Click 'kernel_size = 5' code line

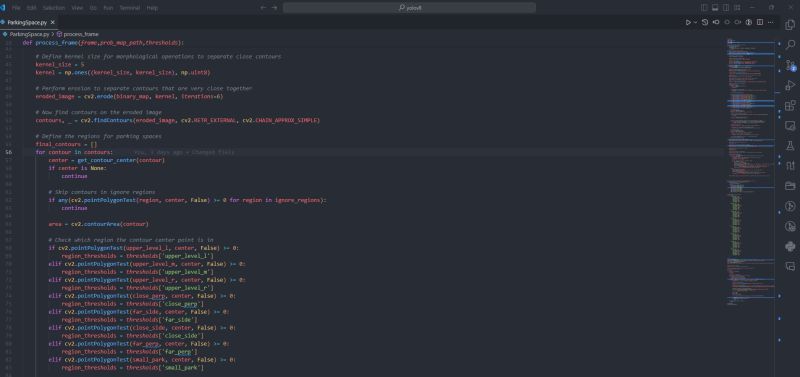pos(60,65)
